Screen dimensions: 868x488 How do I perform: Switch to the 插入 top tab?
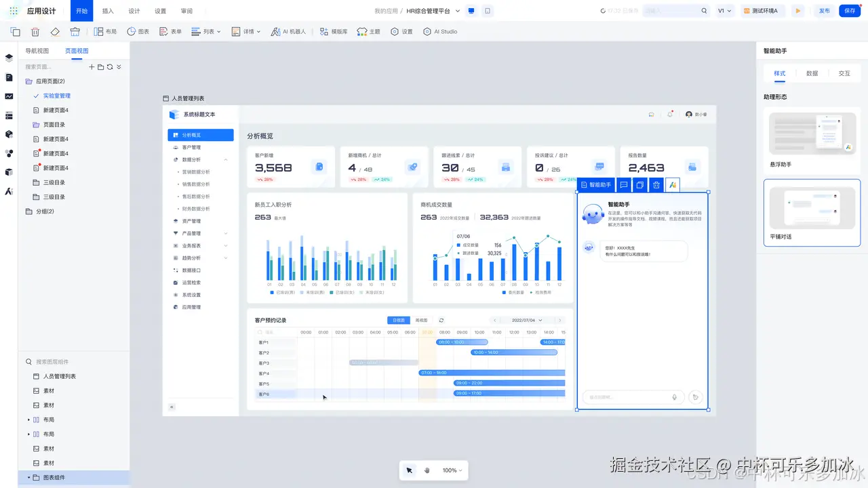(108, 11)
